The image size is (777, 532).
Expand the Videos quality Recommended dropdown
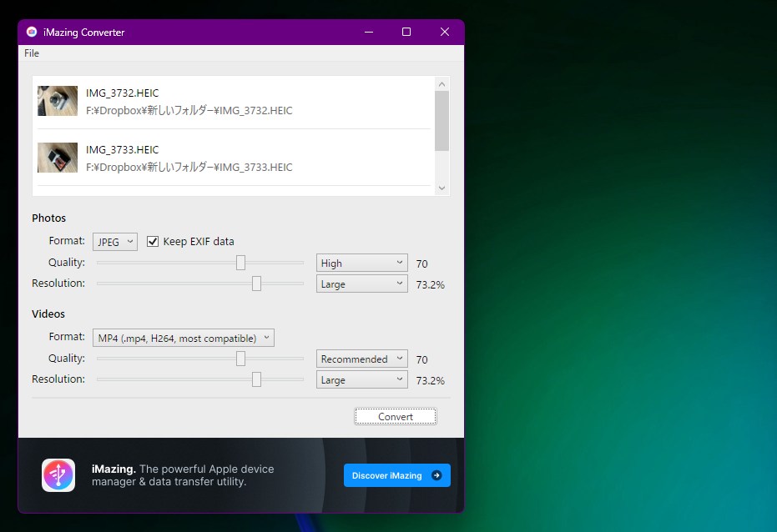361,359
